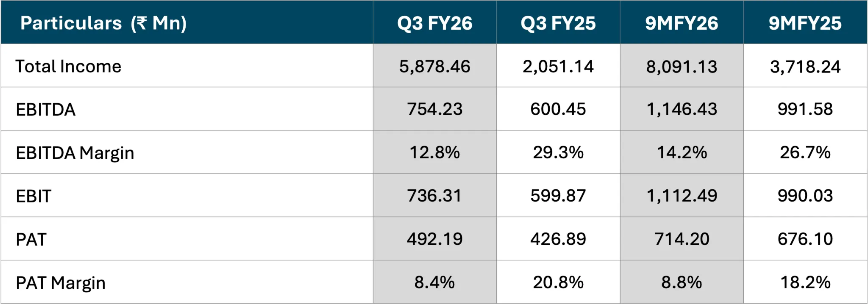Select the EBIT value 599.87
The image size is (868, 304).
click(558, 196)
